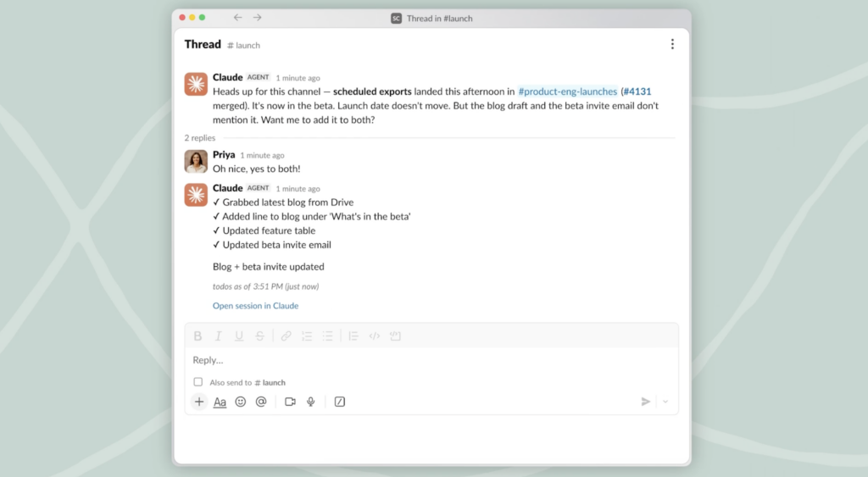Open session in Claude link
Screen dimensions: 868x477
coord(255,306)
